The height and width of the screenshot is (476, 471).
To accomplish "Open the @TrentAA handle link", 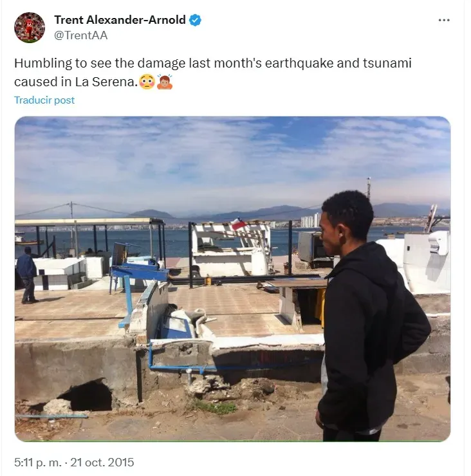I will click(81, 35).
